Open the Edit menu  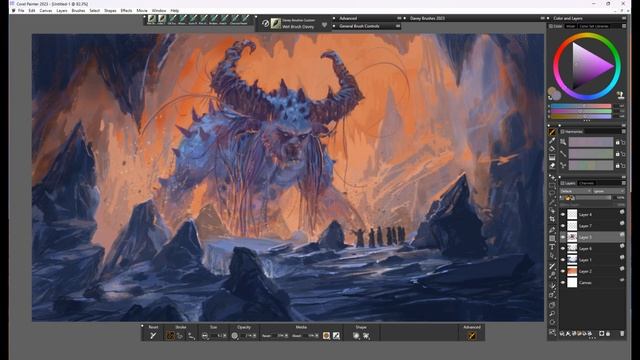[x=32, y=11]
